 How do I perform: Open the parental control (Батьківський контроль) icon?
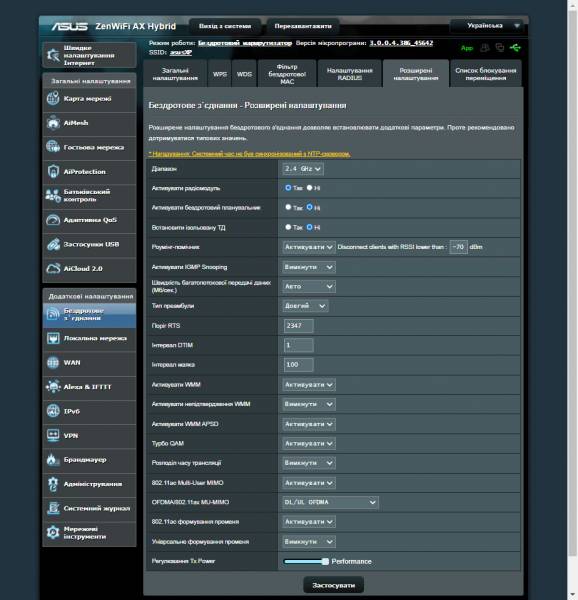(53, 196)
